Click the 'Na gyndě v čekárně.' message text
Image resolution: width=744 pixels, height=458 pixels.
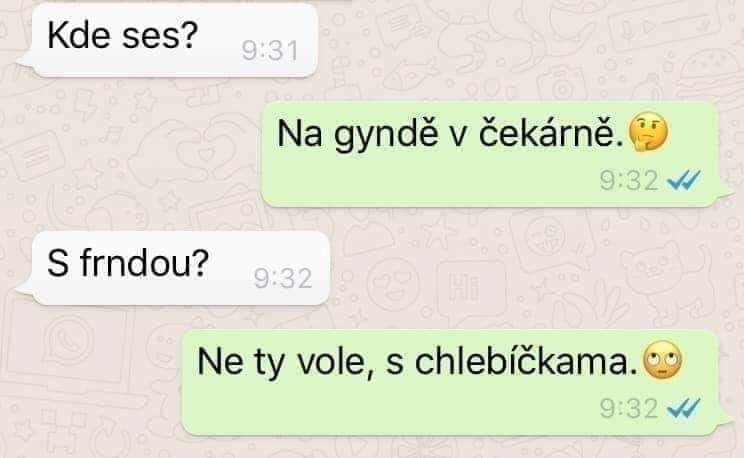pos(450,134)
